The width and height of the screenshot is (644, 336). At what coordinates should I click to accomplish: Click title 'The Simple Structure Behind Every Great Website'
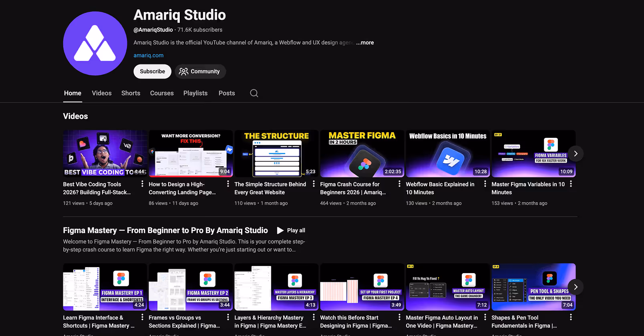[x=270, y=188]
